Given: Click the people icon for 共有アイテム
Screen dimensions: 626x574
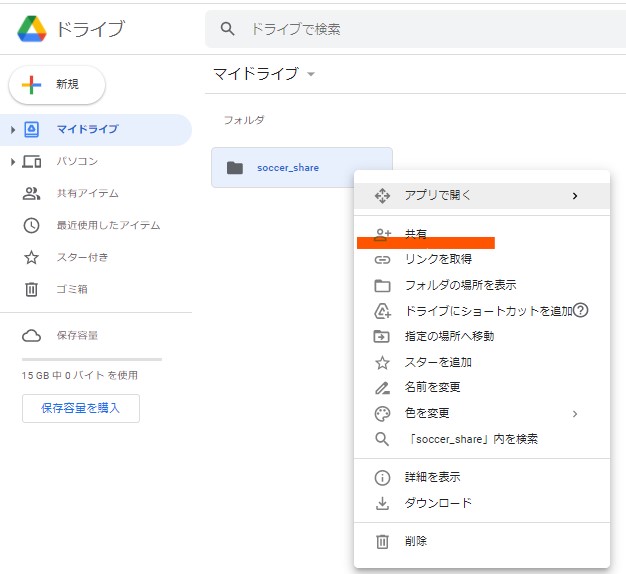Looking at the screenshot, I should coord(32,194).
